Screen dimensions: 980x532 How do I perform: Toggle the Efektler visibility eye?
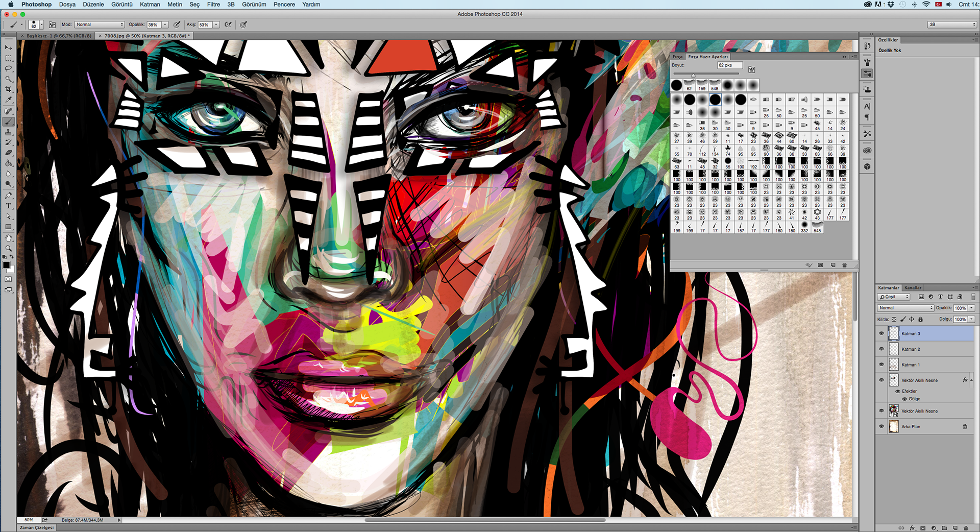897,391
